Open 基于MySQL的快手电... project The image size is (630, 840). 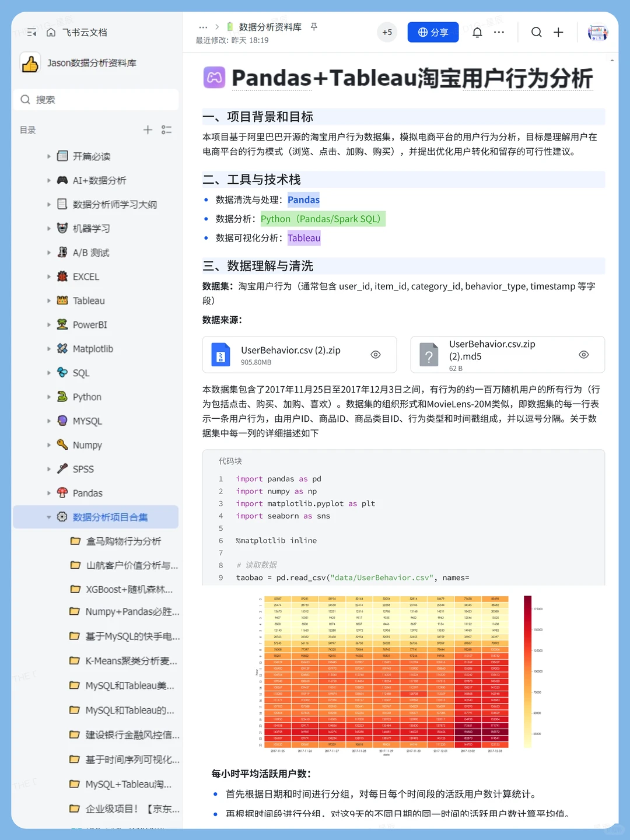(132, 636)
